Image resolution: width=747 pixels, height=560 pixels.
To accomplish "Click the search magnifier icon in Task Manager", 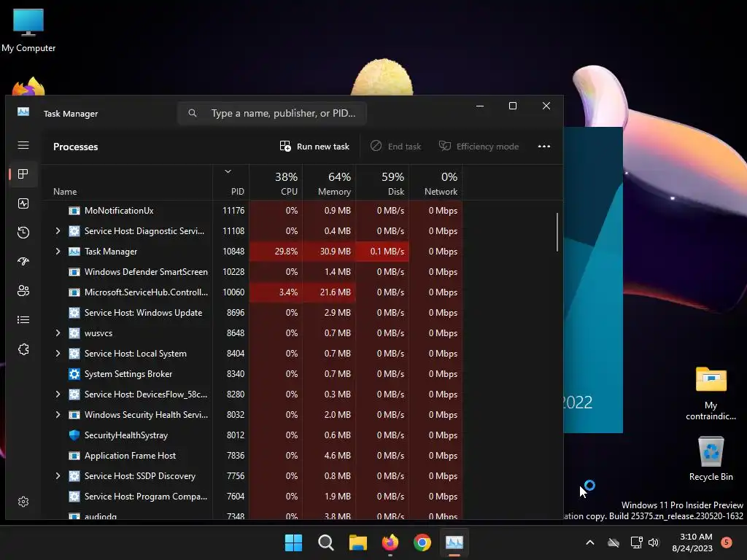I will coord(193,113).
